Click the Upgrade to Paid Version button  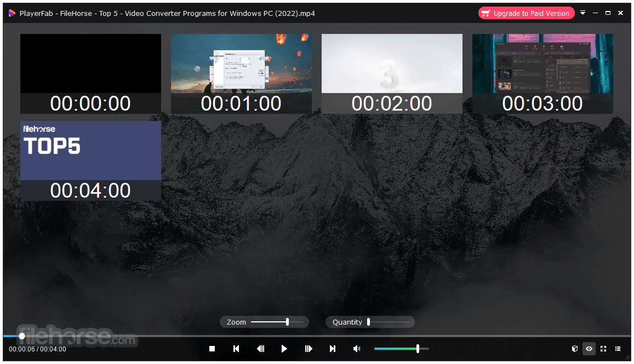[x=526, y=13]
